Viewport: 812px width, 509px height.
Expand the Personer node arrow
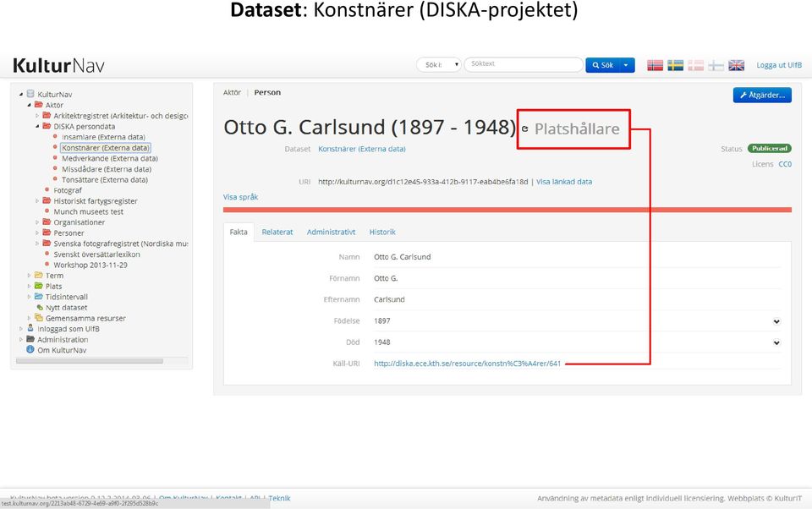point(37,233)
